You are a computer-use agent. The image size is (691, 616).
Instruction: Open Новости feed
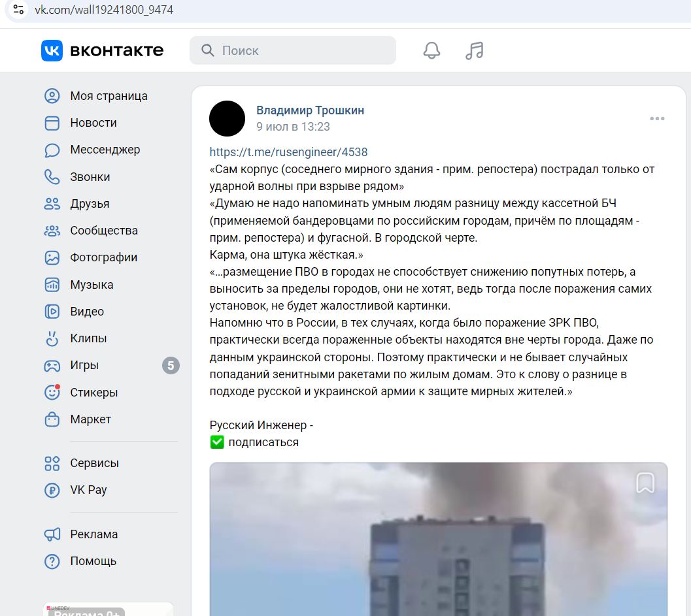click(93, 123)
